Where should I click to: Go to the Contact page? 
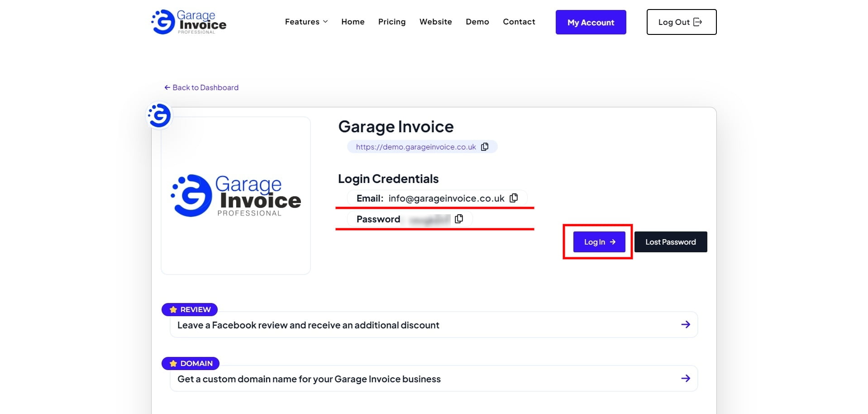pos(519,21)
